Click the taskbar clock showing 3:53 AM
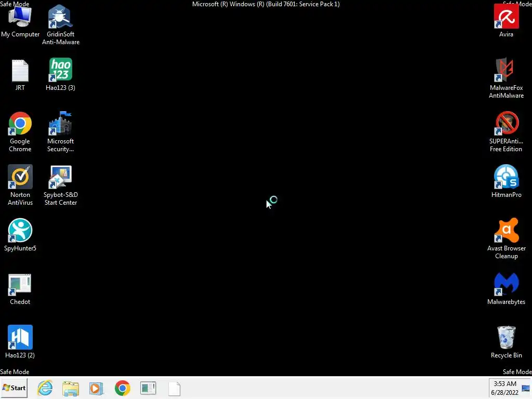This screenshot has width=532, height=399. point(505,388)
